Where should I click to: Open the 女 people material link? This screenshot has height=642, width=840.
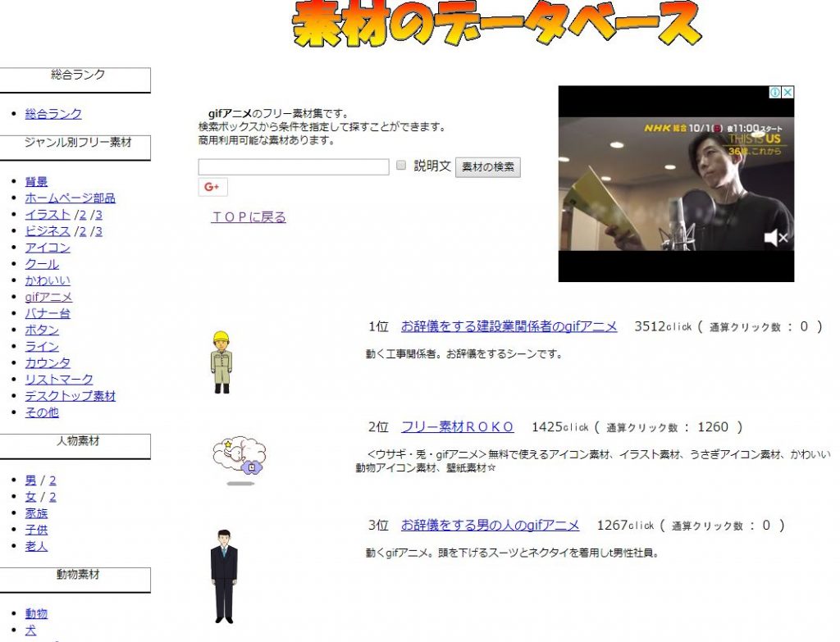(x=30, y=497)
